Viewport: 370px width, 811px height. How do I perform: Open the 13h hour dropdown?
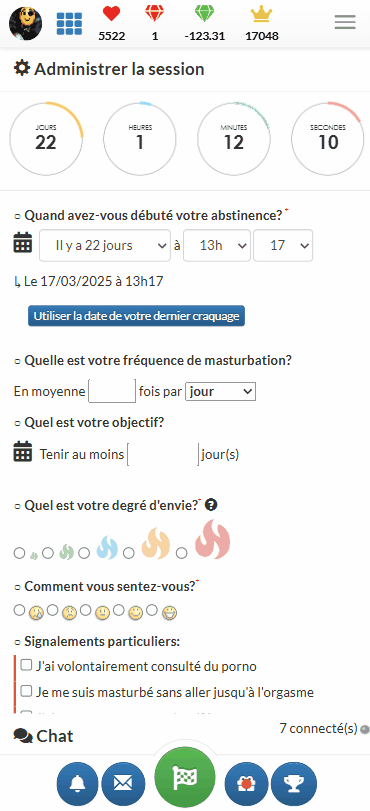217,246
